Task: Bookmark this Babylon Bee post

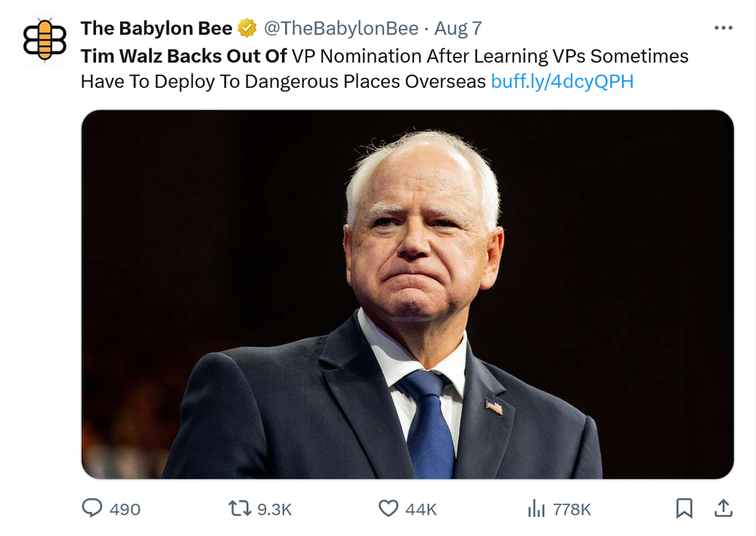Action: [684, 508]
